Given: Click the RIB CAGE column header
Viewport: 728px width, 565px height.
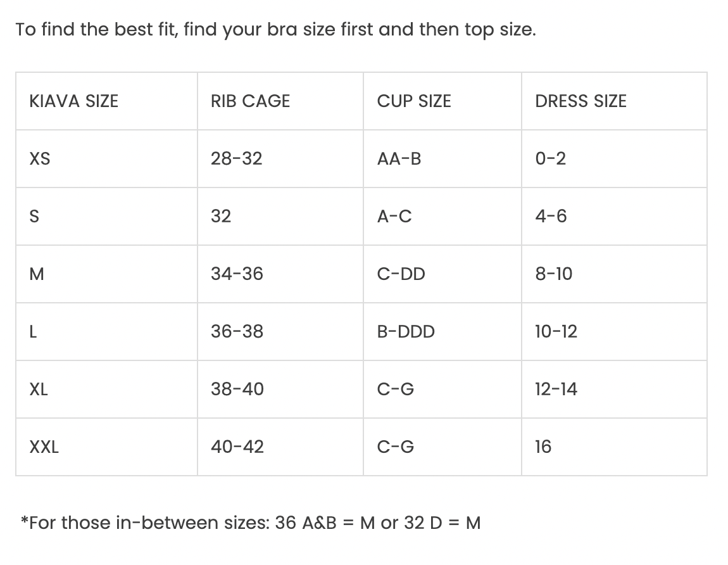Looking at the screenshot, I should point(250,101).
